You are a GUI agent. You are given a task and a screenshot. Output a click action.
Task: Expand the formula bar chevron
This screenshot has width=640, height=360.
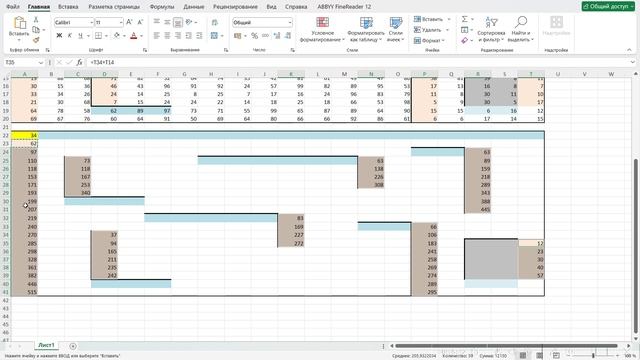(632, 62)
